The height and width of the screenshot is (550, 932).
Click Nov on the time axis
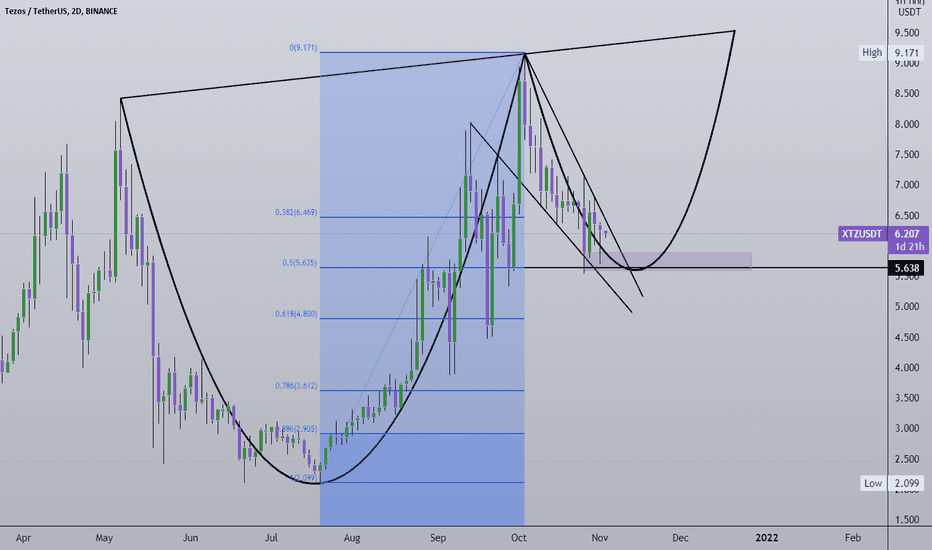coord(600,538)
